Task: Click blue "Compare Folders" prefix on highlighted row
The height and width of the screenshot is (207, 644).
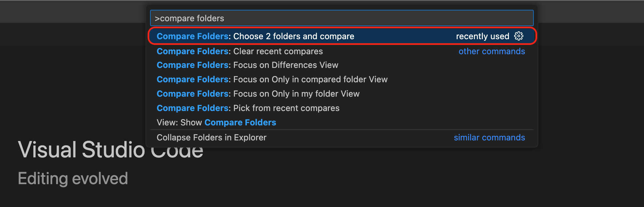Action: pyautogui.click(x=192, y=36)
